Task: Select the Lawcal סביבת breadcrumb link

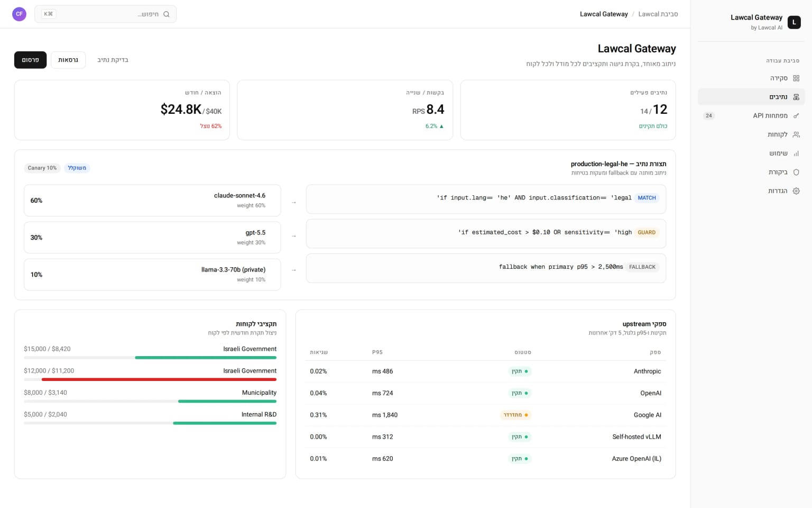Action: coord(658,14)
